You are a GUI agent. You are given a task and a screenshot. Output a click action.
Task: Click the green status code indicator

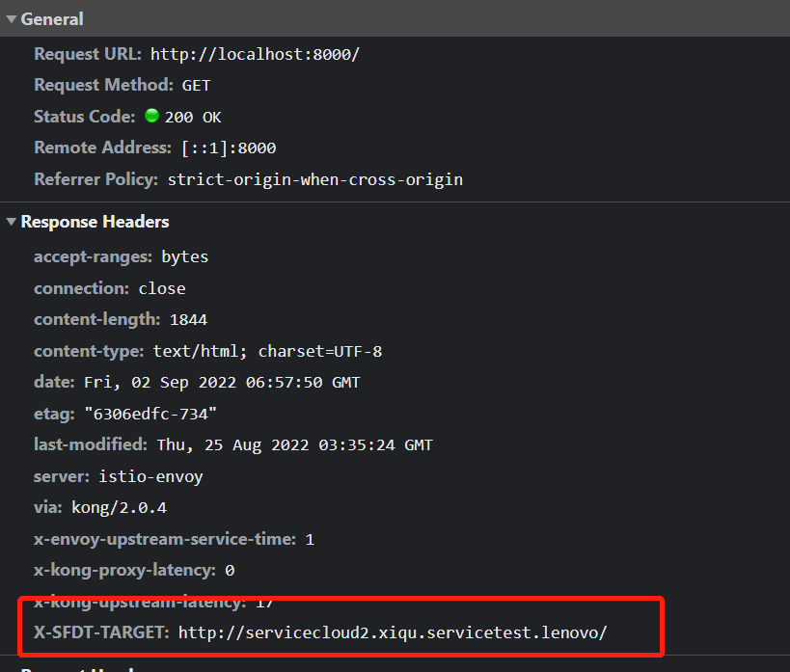151,116
